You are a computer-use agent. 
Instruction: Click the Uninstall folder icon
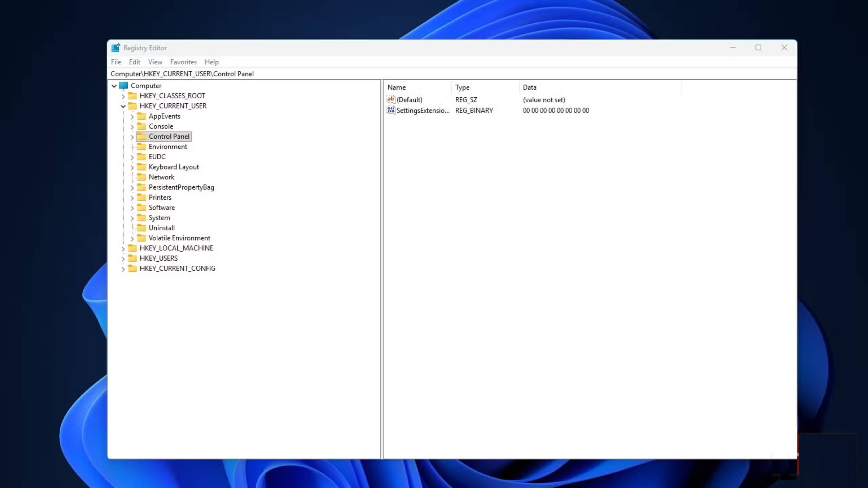click(141, 227)
